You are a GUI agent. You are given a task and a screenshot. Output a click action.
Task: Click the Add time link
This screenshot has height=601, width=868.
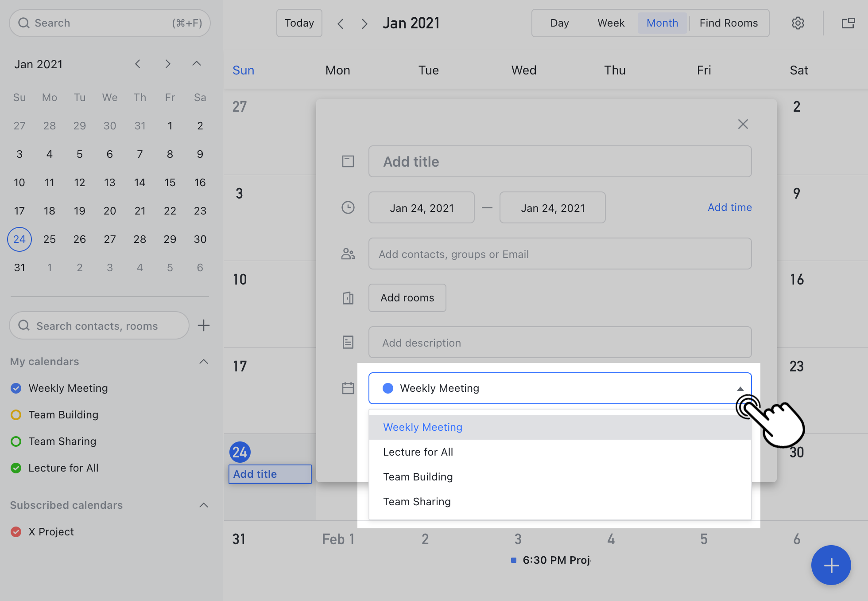pyautogui.click(x=729, y=207)
